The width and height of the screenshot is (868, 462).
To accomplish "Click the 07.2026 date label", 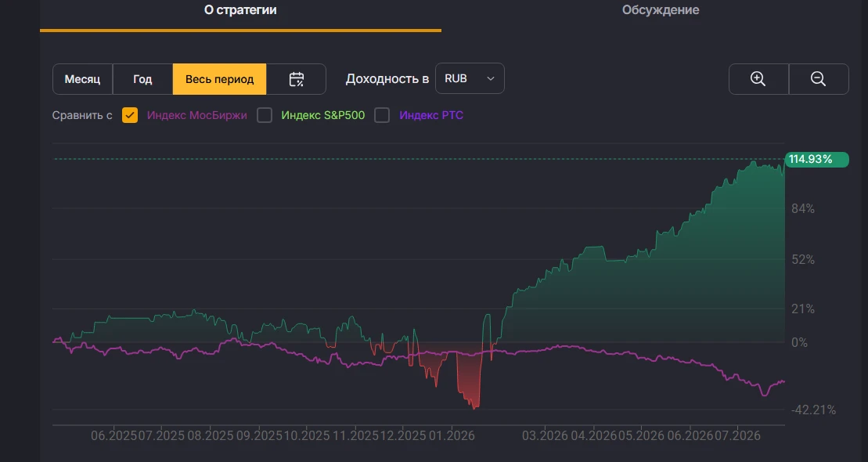I will (x=737, y=436).
